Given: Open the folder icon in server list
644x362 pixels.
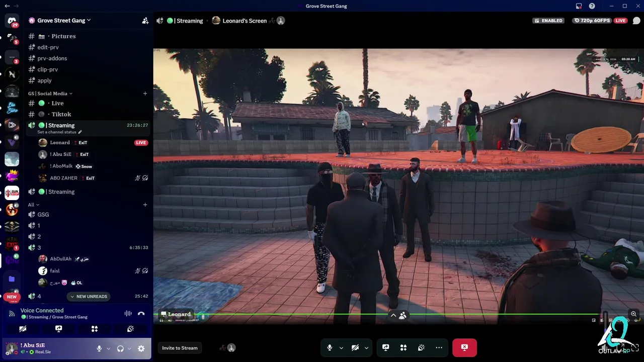Looking at the screenshot, I should click(x=12, y=279).
